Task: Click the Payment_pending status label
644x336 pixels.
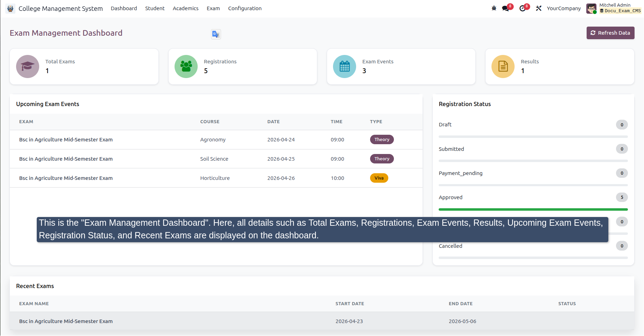Action: 460,173
